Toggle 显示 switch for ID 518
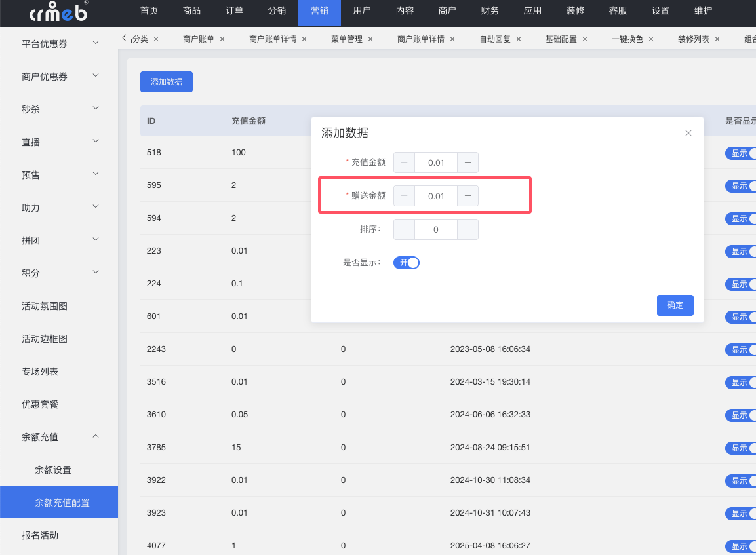This screenshot has height=555, width=756. pyautogui.click(x=740, y=153)
